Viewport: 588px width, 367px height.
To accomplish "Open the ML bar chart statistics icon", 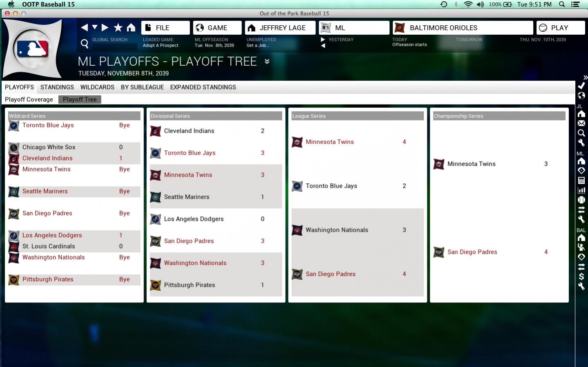I will click(581, 190).
